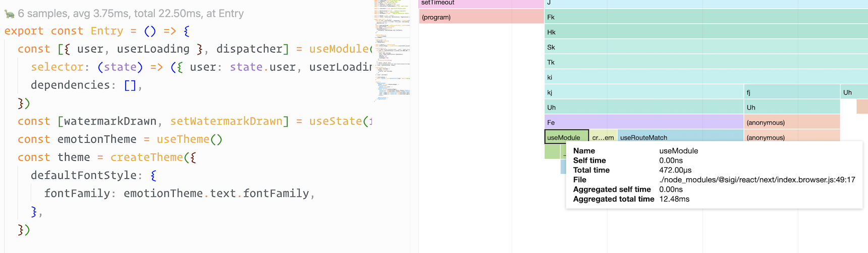Select the truncated cr…em flame block

pos(603,138)
